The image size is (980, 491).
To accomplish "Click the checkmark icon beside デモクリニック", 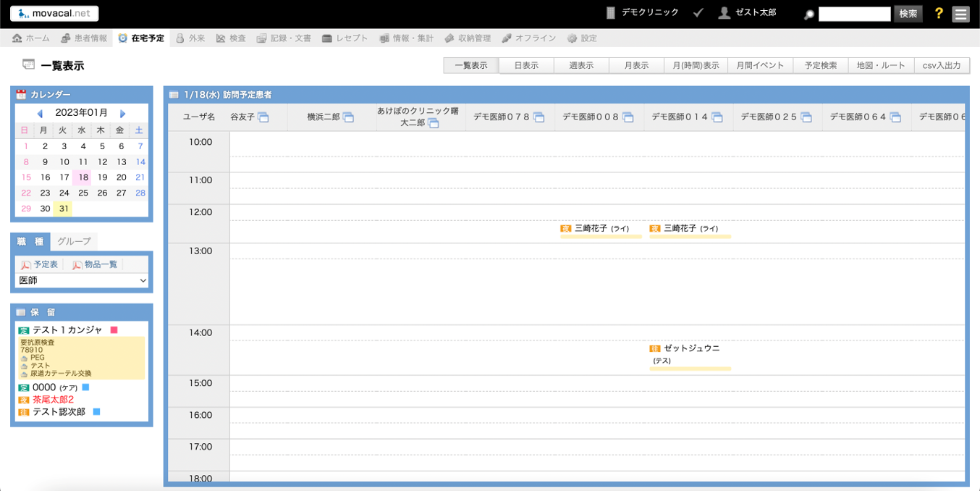I will (x=698, y=12).
